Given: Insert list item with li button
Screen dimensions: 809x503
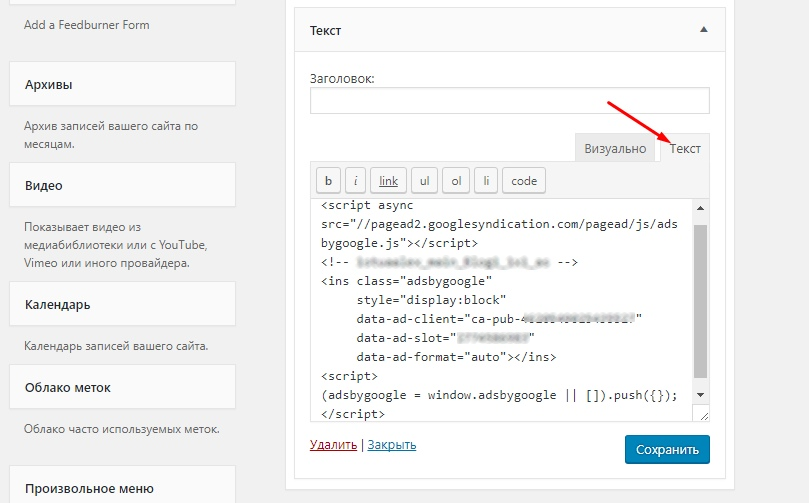Looking at the screenshot, I should pyautogui.click(x=485, y=181).
